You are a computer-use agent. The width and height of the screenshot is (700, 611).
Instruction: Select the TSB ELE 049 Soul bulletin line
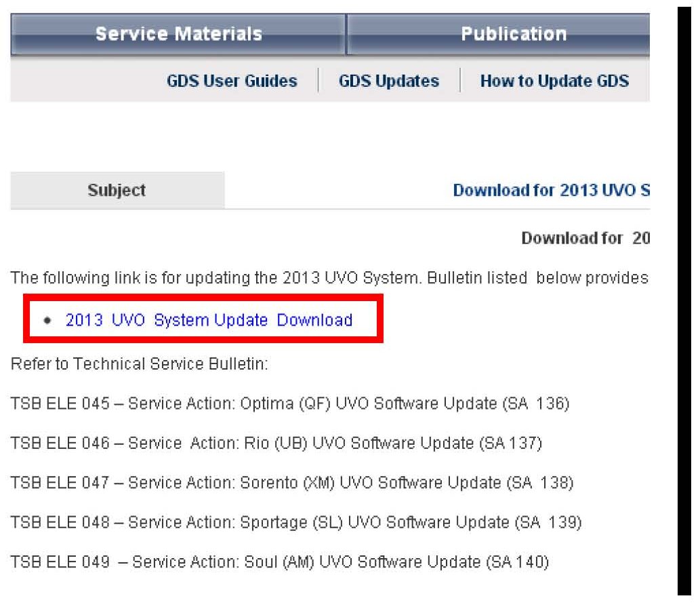click(x=280, y=562)
